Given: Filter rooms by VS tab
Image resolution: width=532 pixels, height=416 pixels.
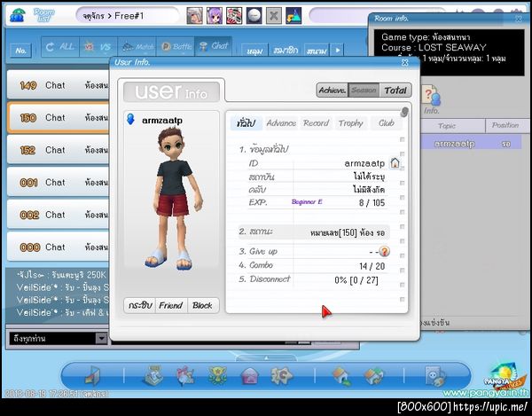Looking at the screenshot, I should tap(98, 46).
